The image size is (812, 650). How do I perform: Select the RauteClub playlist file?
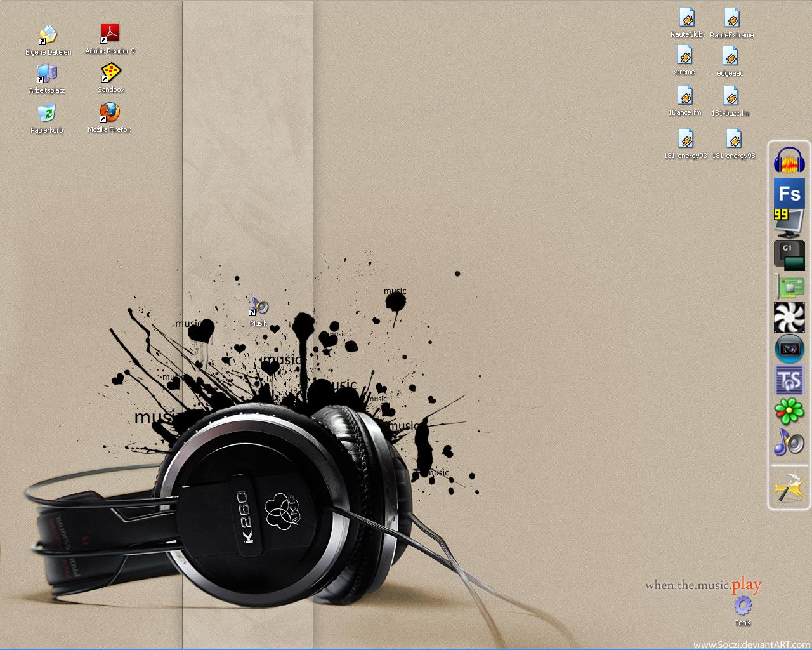click(x=686, y=18)
